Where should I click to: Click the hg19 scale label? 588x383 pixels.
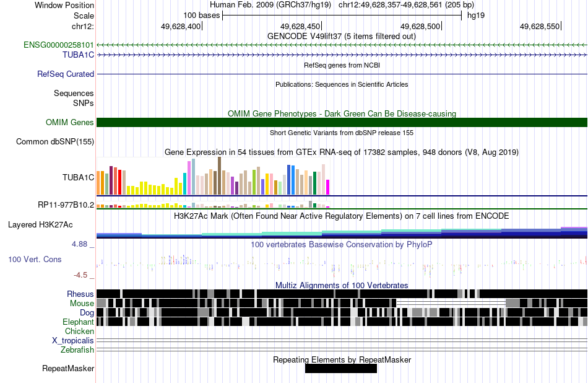click(x=476, y=15)
